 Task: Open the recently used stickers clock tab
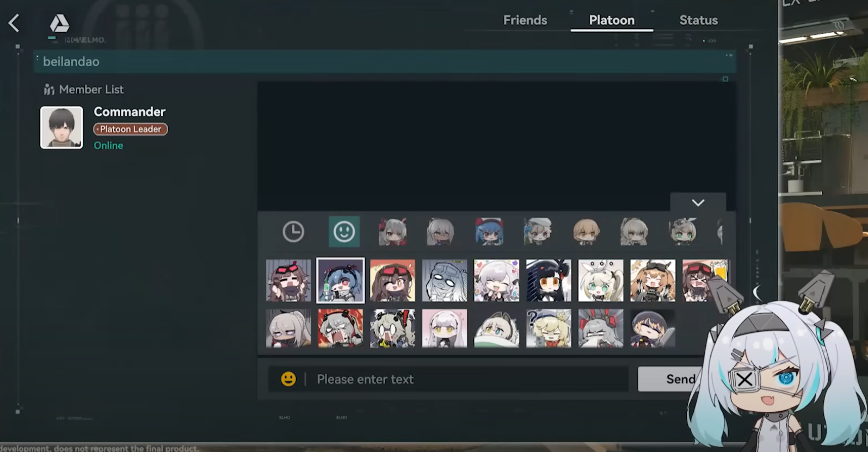click(x=293, y=232)
